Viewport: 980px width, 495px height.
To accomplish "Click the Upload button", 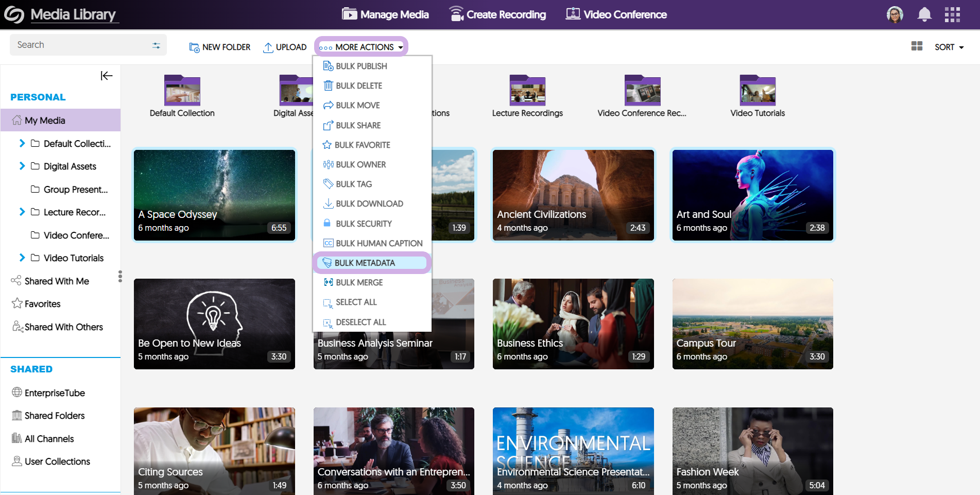I will tap(285, 47).
